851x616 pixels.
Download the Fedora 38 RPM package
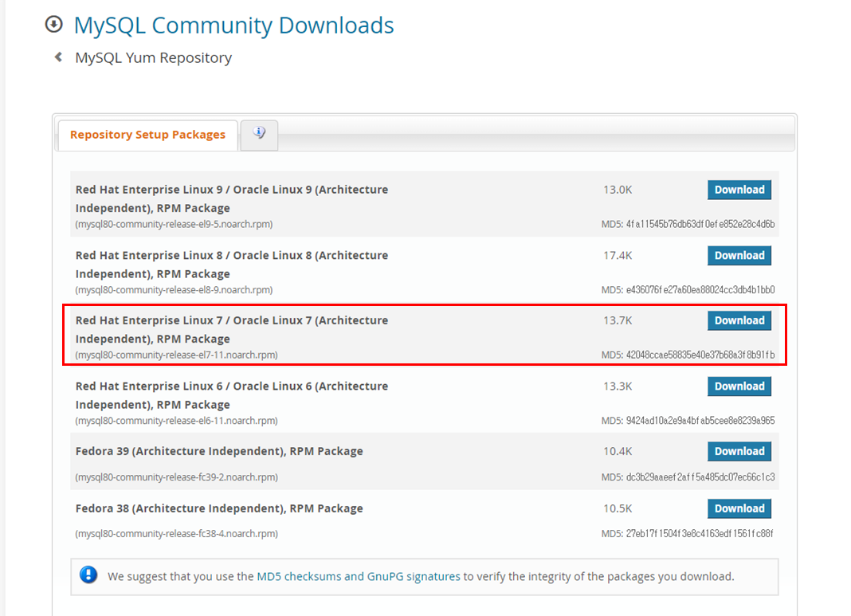click(x=739, y=508)
